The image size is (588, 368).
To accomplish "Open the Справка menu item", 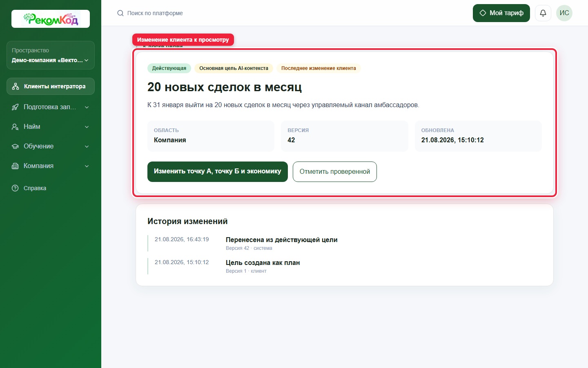I will click(51, 188).
